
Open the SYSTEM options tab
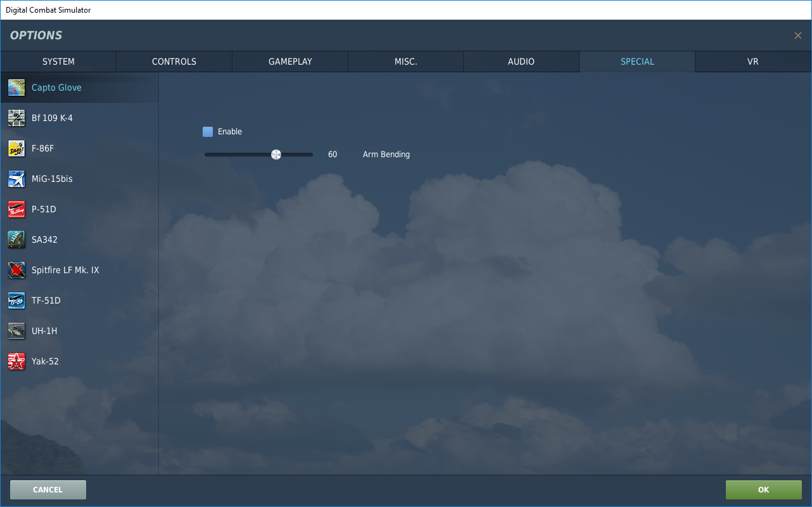(58, 61)
